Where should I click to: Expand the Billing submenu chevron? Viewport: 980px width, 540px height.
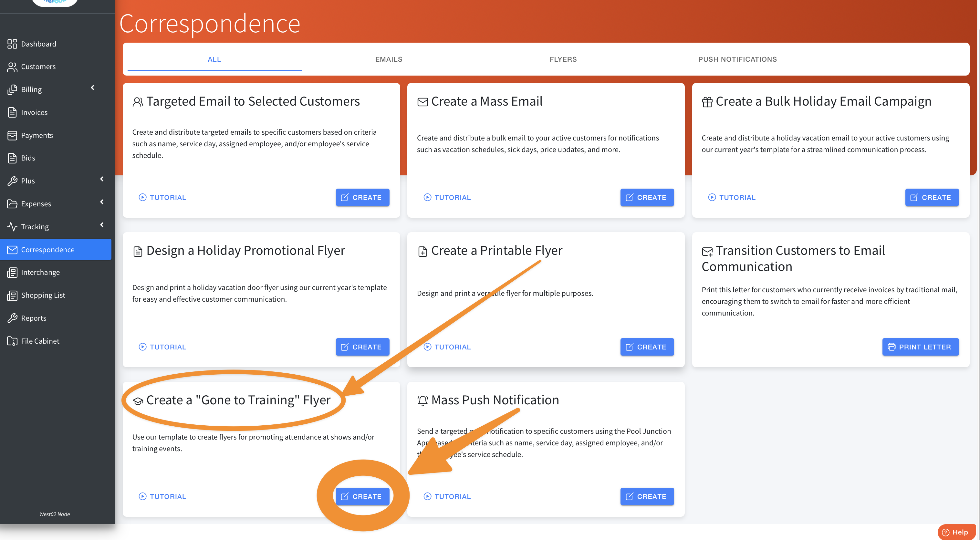click(92, 88)
